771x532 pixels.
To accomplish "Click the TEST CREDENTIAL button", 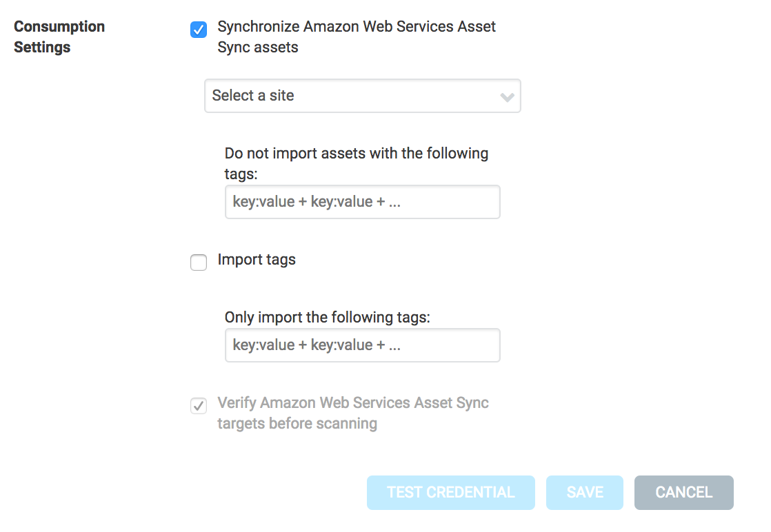I will click(x=450, y=492).
